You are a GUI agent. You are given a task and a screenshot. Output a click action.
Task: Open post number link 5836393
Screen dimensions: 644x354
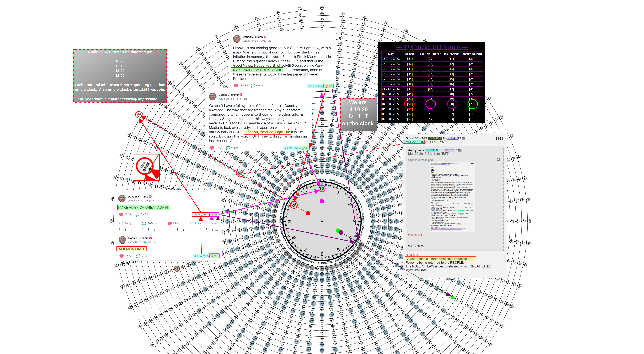point(449,150)
